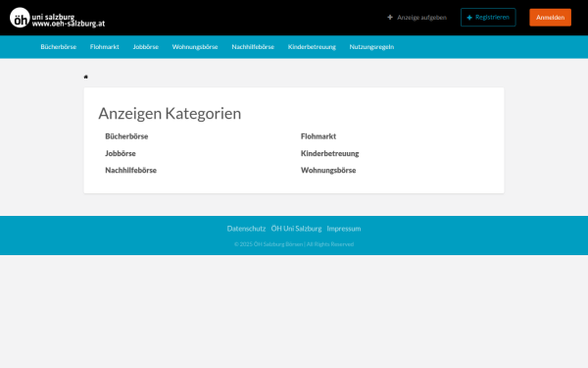Open Kinderbetreuung in the navigation bar
Screen dimensions: 588x368
point(312,47)
